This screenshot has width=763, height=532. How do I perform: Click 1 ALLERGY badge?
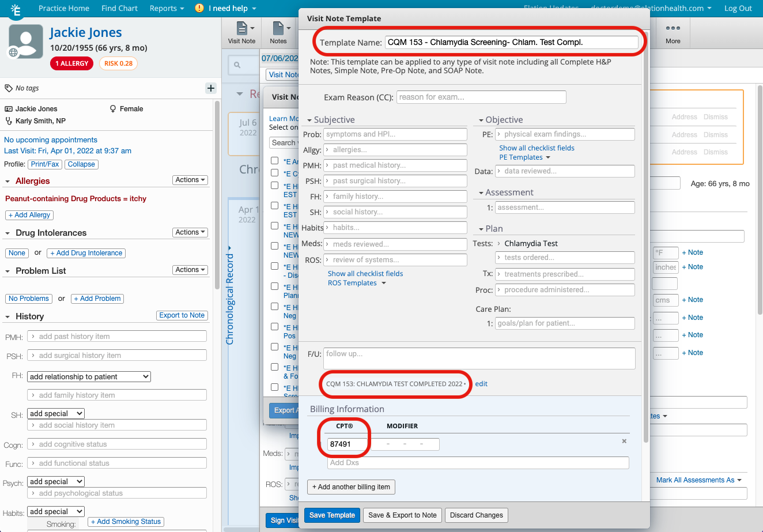(72, 63)
